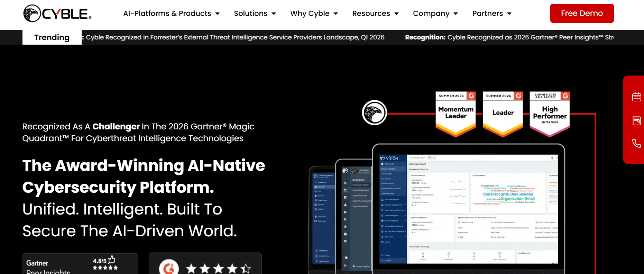Select the High Performer Asia Pacific badge
The width and height of the screenshot is (644, 274).
(x=550, y=114)
